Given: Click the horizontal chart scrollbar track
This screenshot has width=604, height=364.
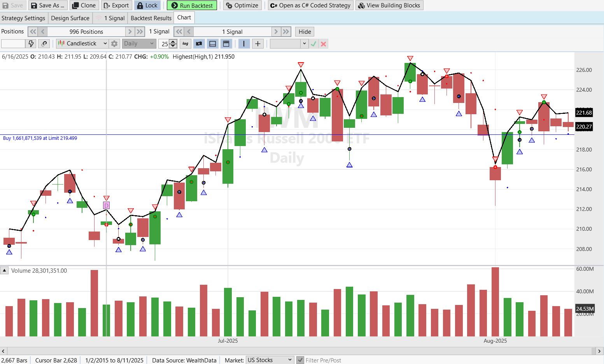Looking at the screenshot, I should [x=299, y=351].
